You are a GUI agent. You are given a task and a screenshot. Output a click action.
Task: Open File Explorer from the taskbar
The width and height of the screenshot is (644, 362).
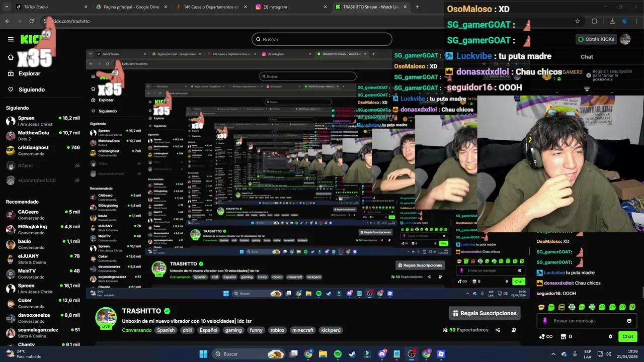323,354
